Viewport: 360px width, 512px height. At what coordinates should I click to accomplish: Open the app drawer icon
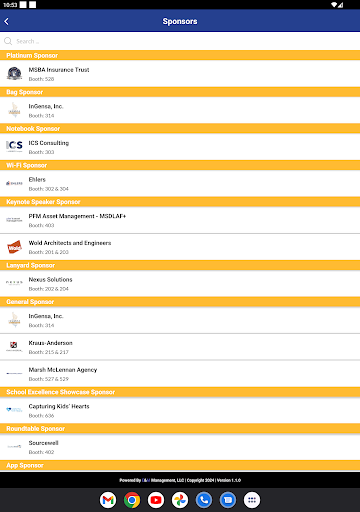pyautogui.click(x=252, y=500)
